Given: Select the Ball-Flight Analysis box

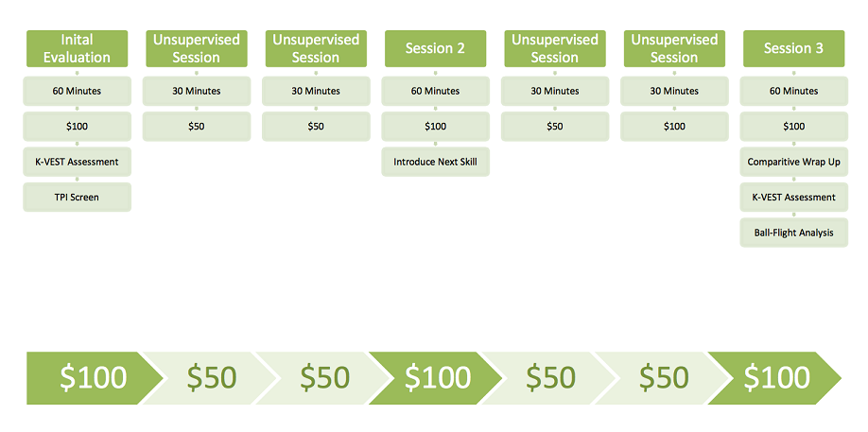Looking at the screenshot, I should coord(793,232).
